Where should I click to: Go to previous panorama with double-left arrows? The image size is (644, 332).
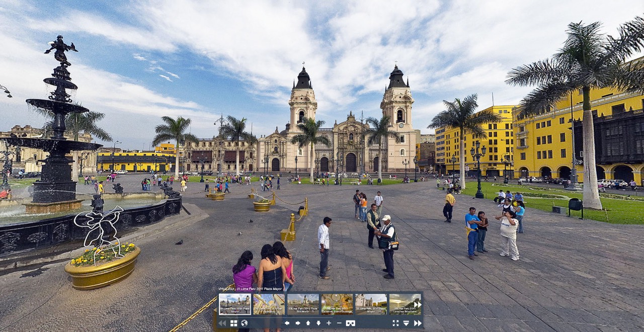click(222, 323)
